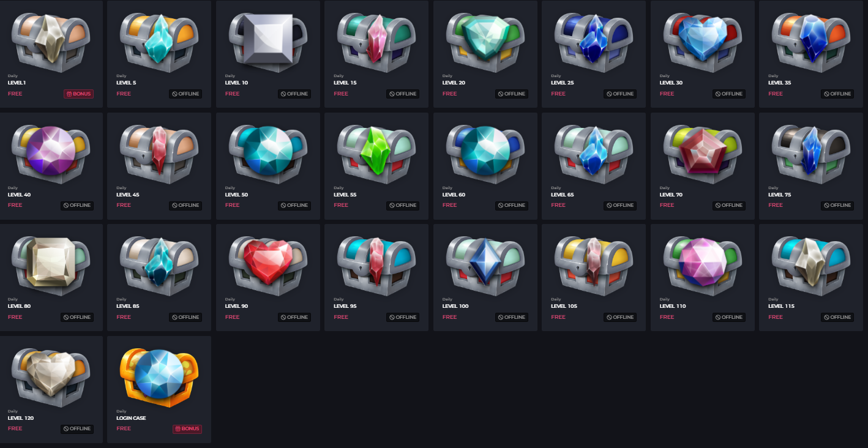Image resolution: width=868 pixels, height=448 pixels.
Task: Open the Level 30 blue heart chest
Action: (703, 39)
